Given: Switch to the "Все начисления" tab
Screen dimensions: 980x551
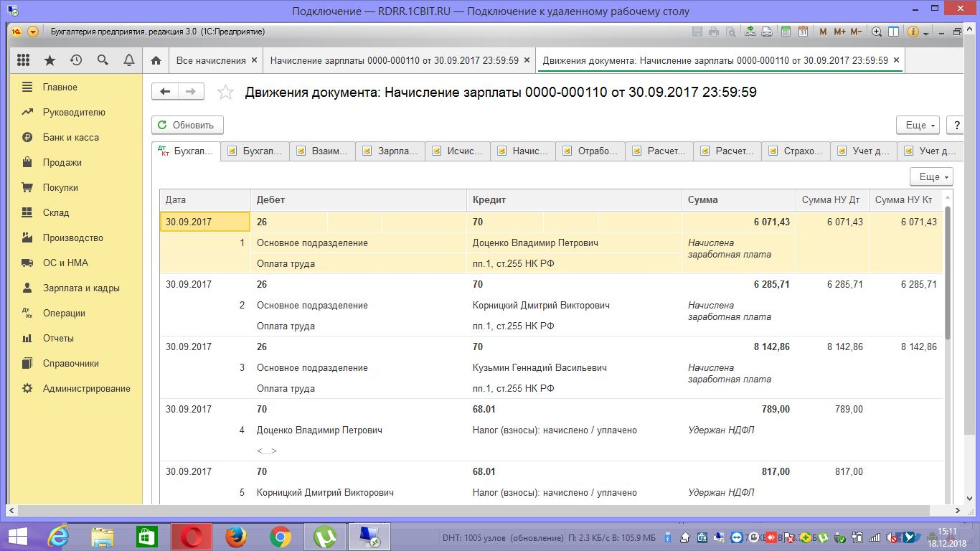Looking at the screenshot, I should tap(210, 60).
